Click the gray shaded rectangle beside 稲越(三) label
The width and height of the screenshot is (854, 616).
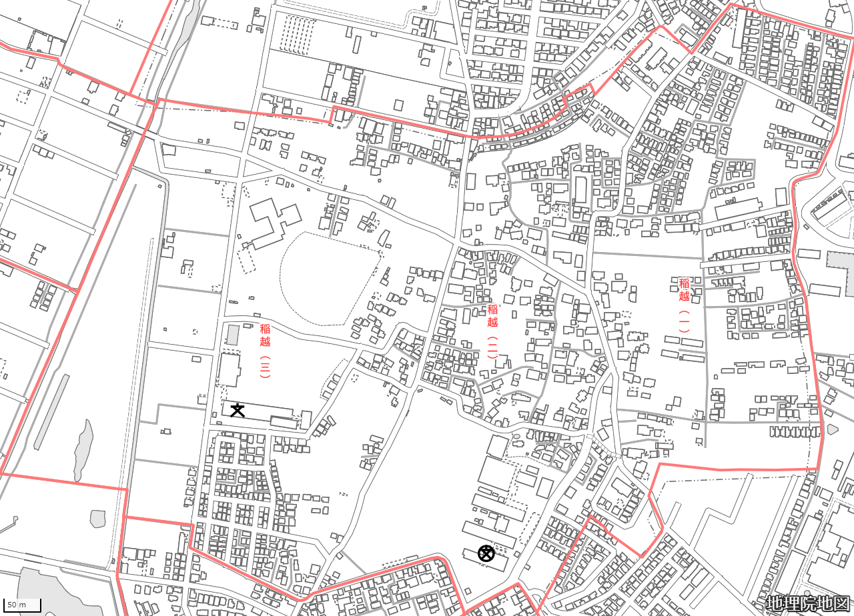pos(232,335)
